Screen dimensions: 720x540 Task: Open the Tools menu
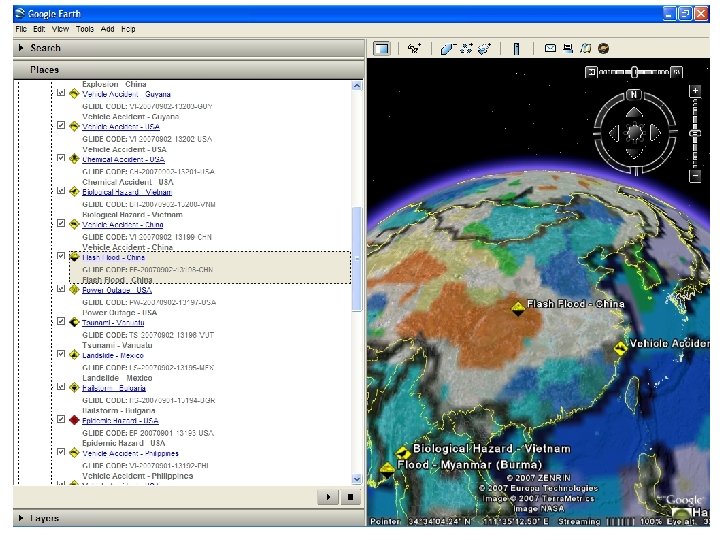pos(84,29)
